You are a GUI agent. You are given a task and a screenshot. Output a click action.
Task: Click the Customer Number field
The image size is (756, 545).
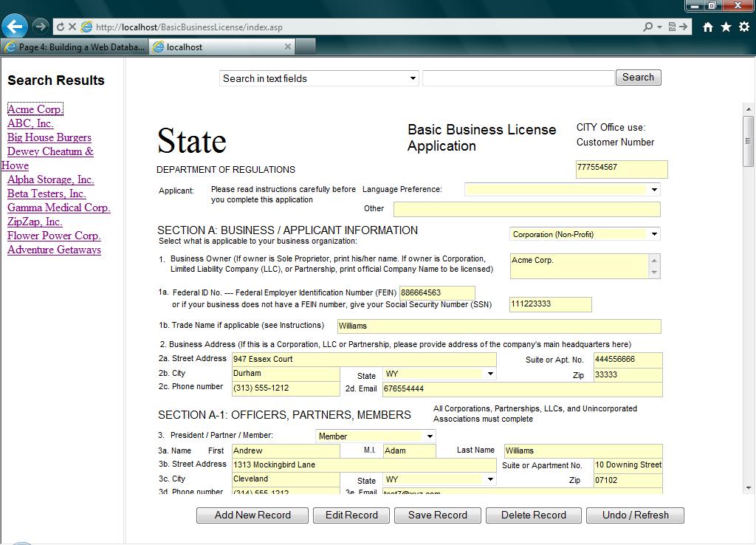coord(622,169)
